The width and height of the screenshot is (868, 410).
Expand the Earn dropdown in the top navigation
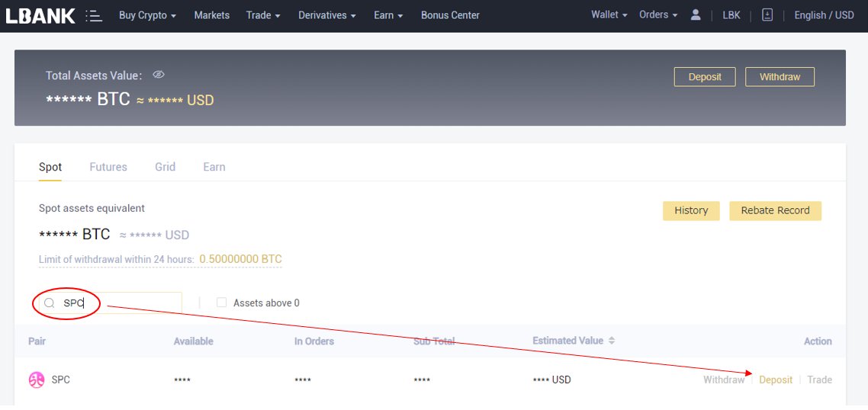click(388, 15)
